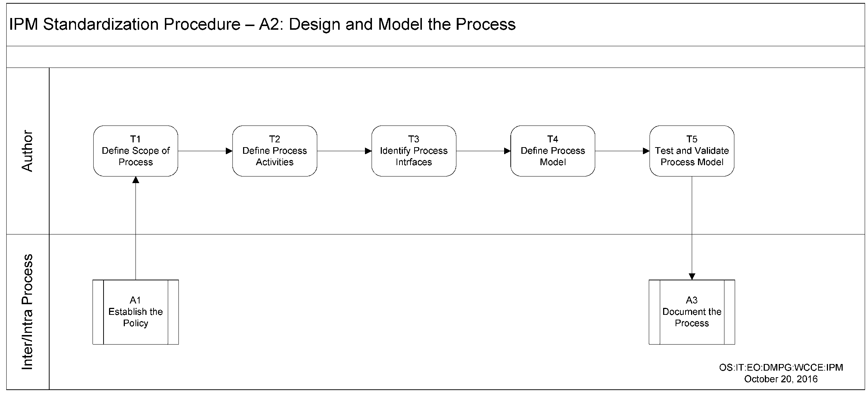868x393 pixels.
Task: Select the October 20, 2016 date text
Action: point(781,379)
